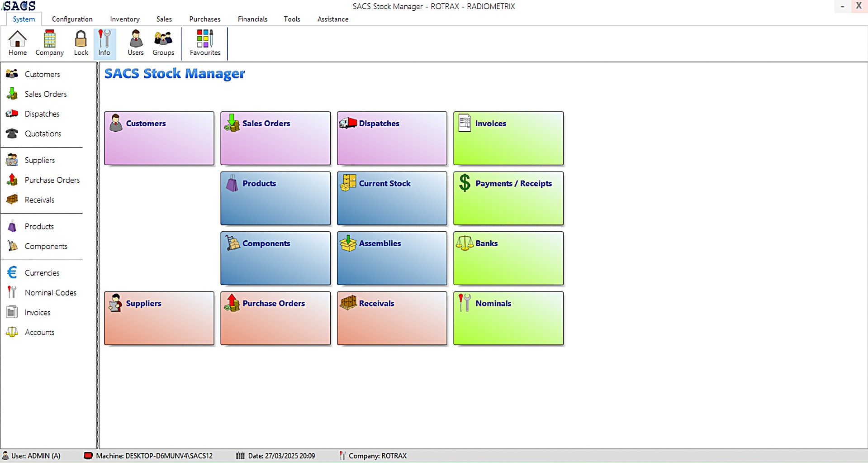This screenshot has height=463, width=868.
Task: Click the Suppliers icon in the sidebar
Action: click(x=12, y=160)
